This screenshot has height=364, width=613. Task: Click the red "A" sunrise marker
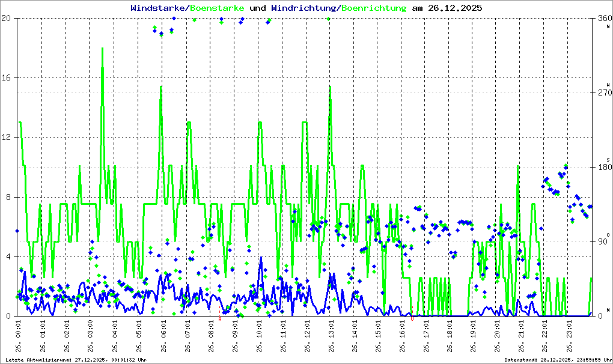click(x=220, y=319)
